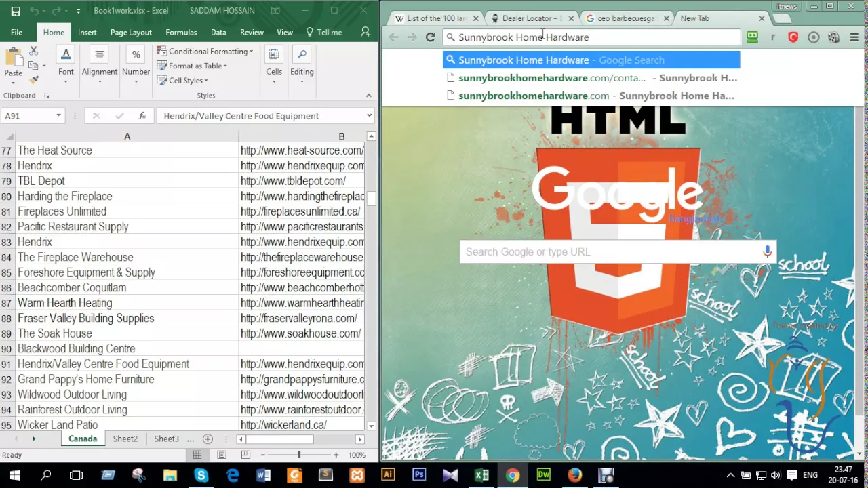Open Format as Table dropdown

193,66
